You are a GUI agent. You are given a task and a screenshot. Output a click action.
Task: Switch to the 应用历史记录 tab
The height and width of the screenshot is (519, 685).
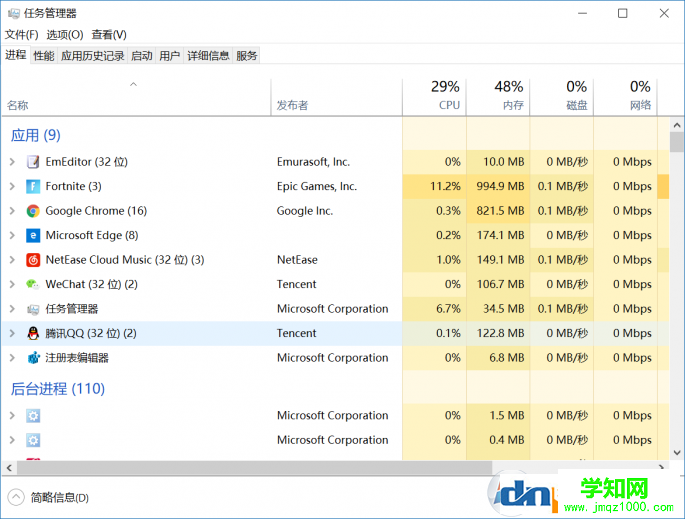[x=93, y=55]
